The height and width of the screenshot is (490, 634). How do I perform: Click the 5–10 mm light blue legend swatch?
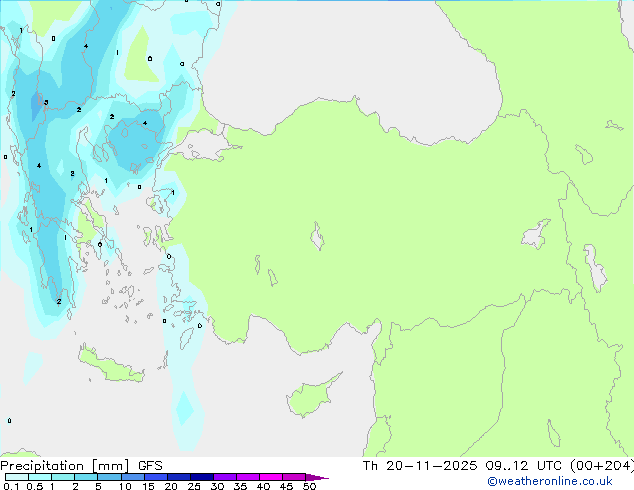tap(109, 477)
